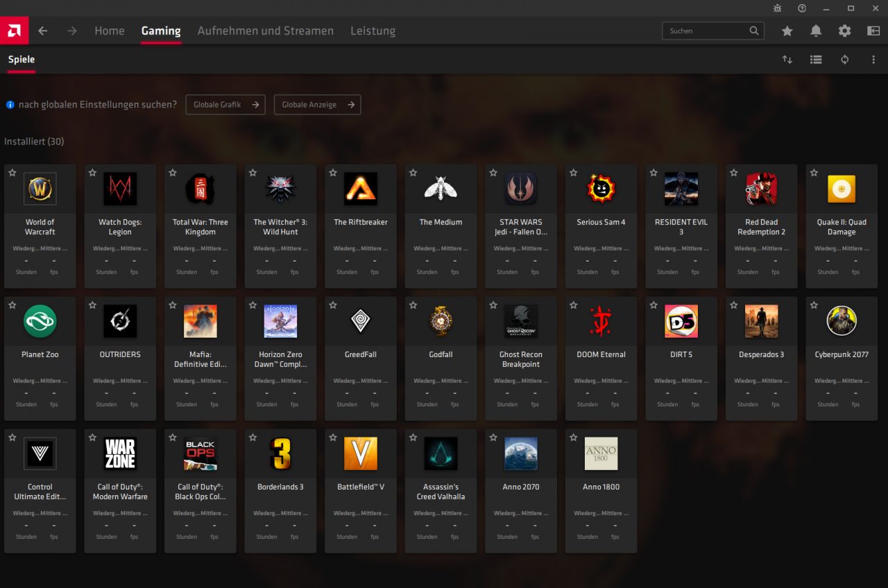The image size is (888, 588).
Task: Open Aufnehmen und Streamen tab
Action: pos(266,31)
